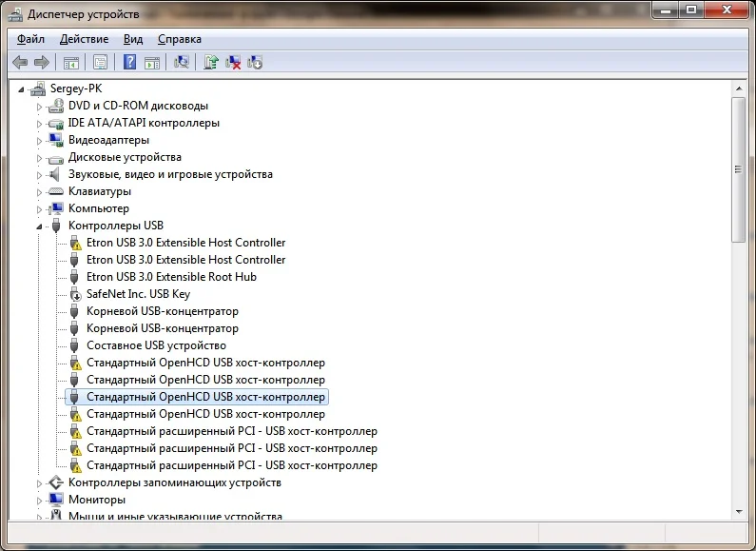Viewport: 756px width, 551px height.
Task: Expand the Мониторы node
Action: point(39,501)
